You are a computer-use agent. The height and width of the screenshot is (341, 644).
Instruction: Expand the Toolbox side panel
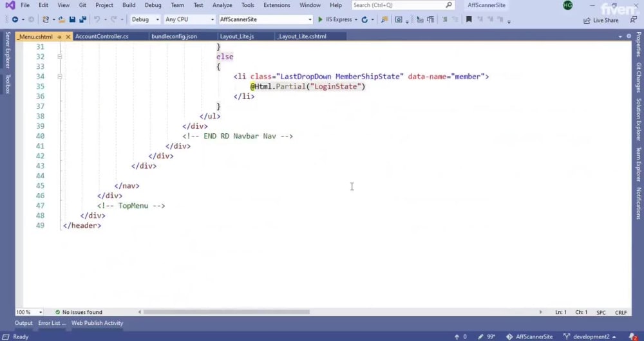[7, 84]
